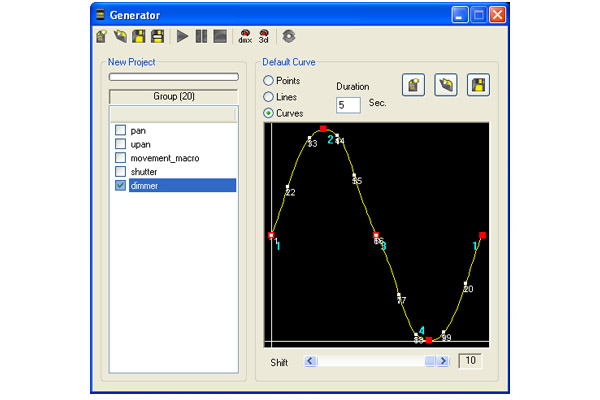The width and height of the screenshot is (600, 400).
Task: Click the 3d output icon
Action: [264, 37]
